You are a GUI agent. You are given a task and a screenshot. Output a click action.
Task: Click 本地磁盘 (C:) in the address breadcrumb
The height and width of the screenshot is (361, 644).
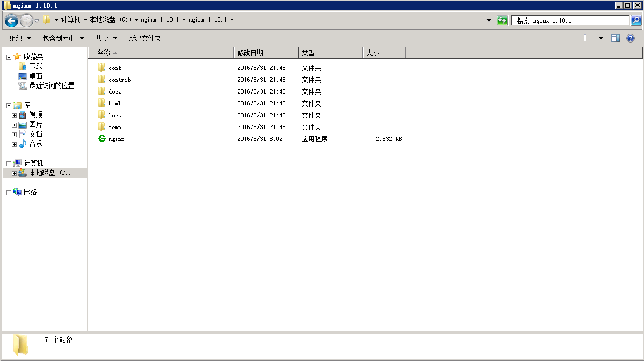(x=110, y=20)
